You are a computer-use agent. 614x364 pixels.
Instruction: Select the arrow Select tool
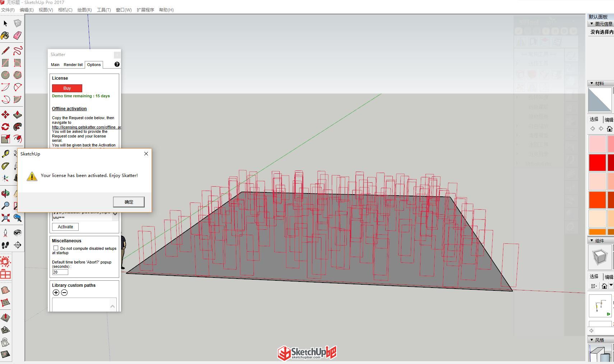[5, 23]
